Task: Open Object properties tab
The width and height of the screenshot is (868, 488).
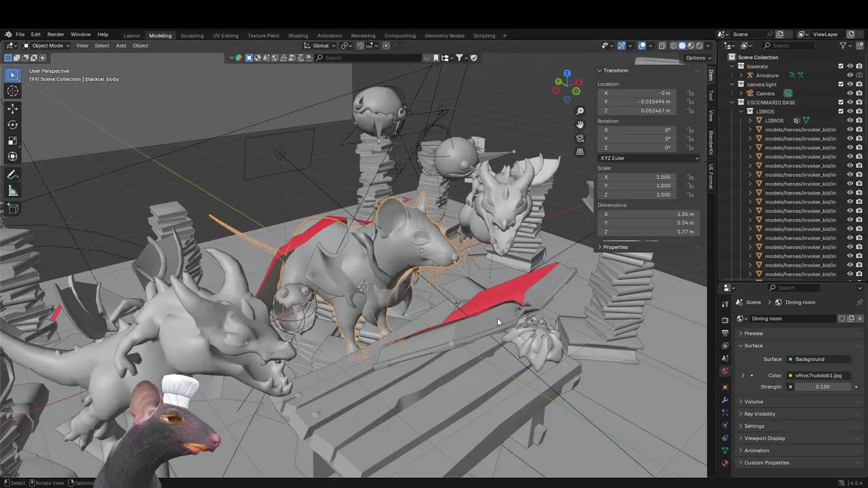Action: [x=725, y=387]
